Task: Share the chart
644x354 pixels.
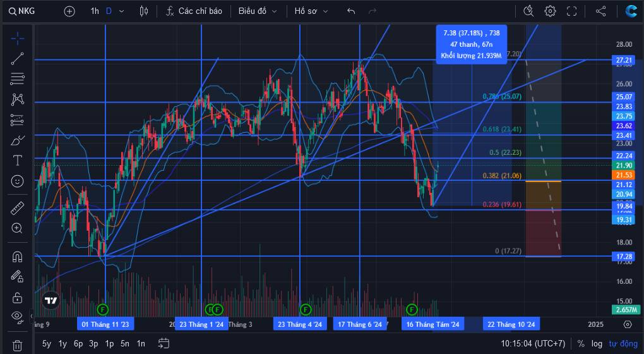Action: 601,11
